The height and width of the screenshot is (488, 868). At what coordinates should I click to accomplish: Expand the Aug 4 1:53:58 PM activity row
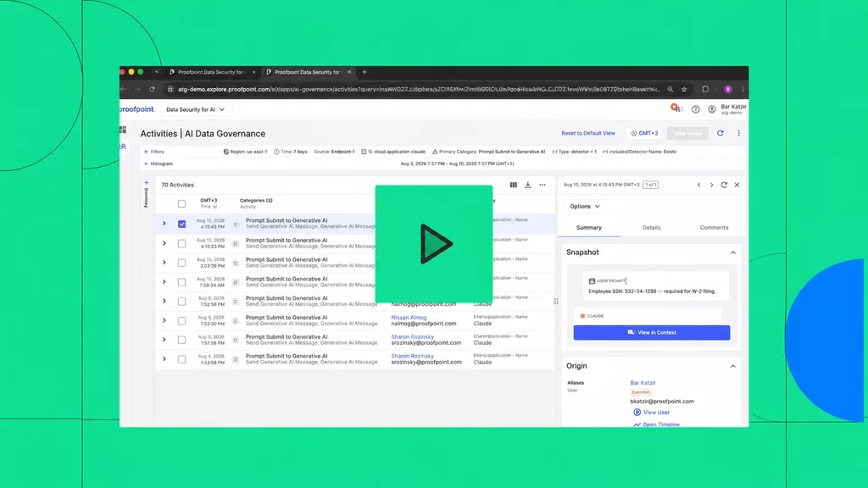(x=164, y=359)
